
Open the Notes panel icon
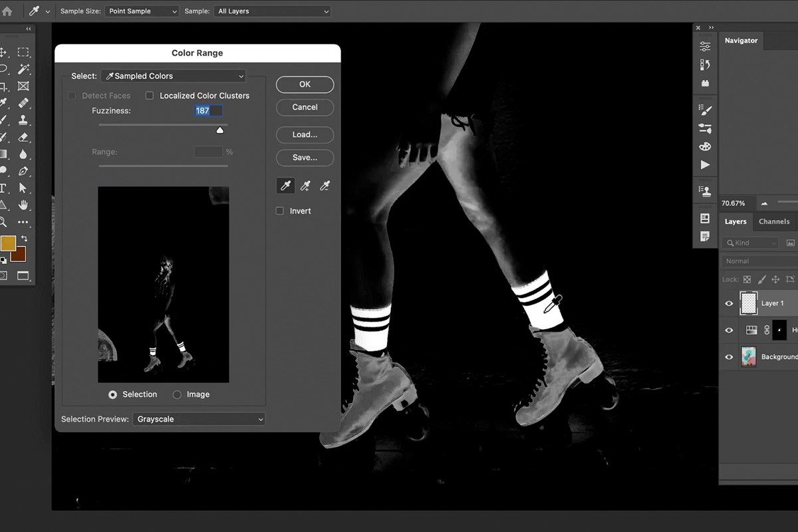[706, 236]
